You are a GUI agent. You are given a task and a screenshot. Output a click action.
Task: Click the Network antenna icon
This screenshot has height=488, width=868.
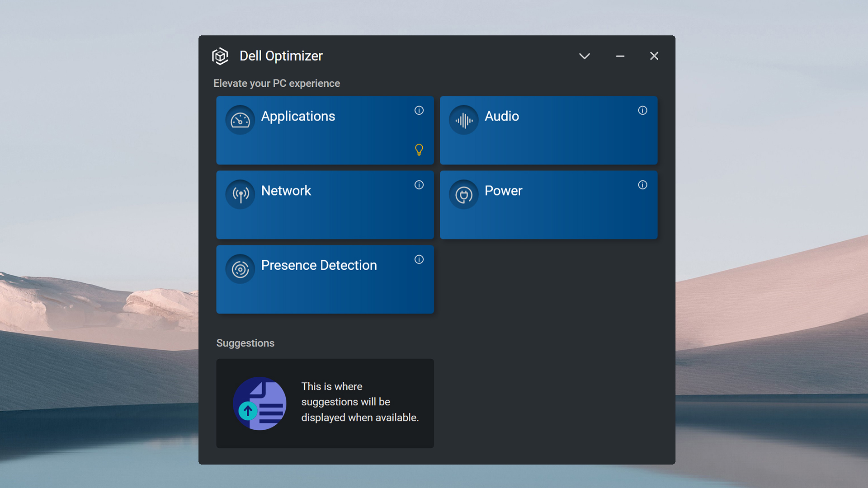[240, 195]
